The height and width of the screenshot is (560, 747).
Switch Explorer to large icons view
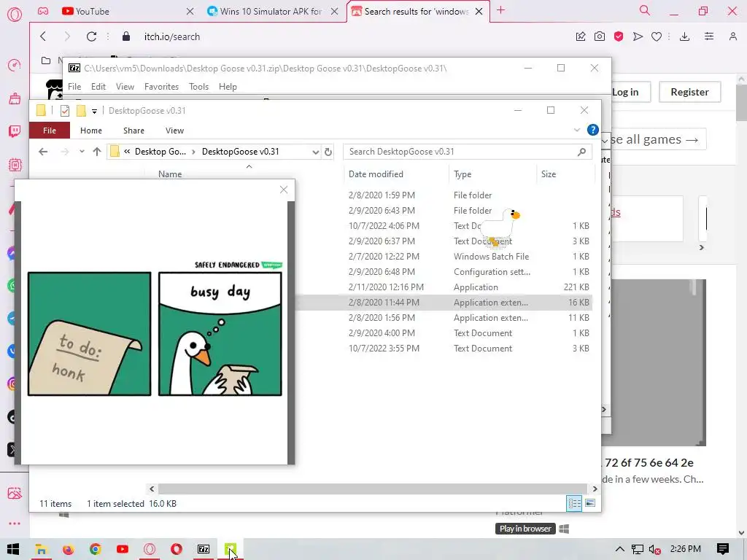pos(589,503)
